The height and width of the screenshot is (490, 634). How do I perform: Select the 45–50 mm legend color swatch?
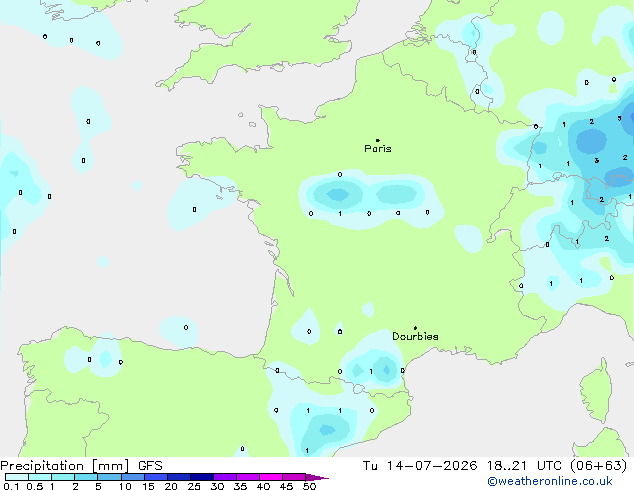point(294,477)
